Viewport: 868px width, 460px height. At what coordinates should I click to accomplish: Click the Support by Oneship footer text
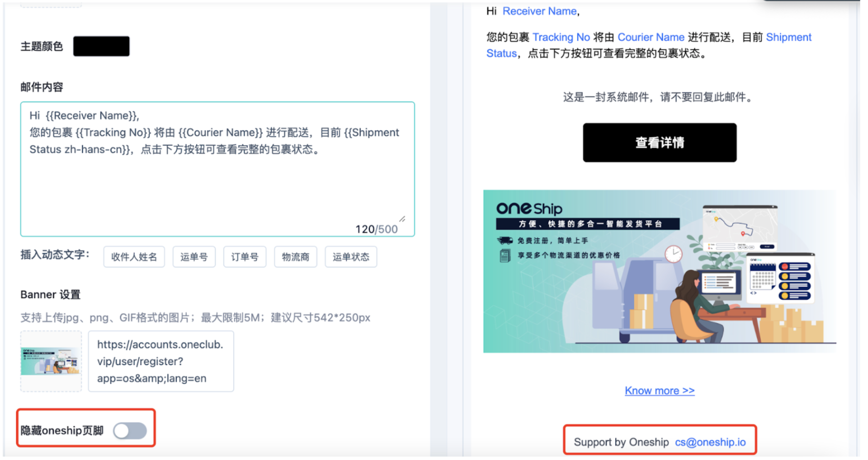point(621,442)
